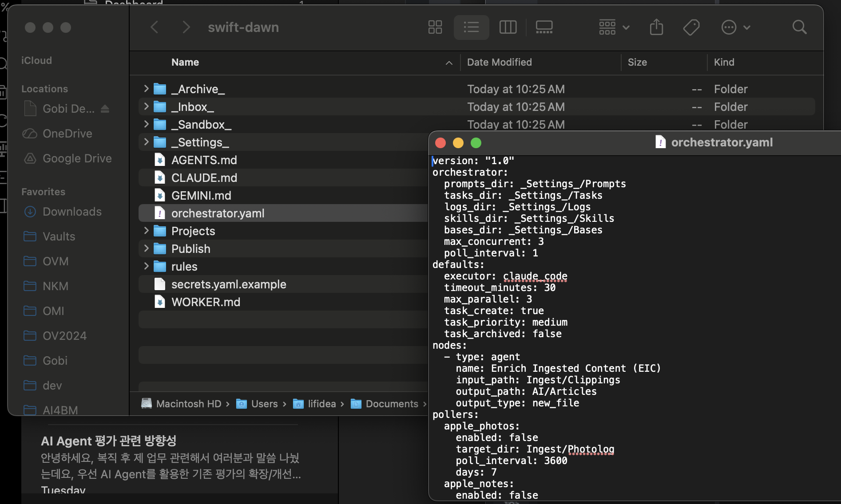Toggle sort order on the Name column
Viewport: 841px width, 504px height.
click(185, 62)
